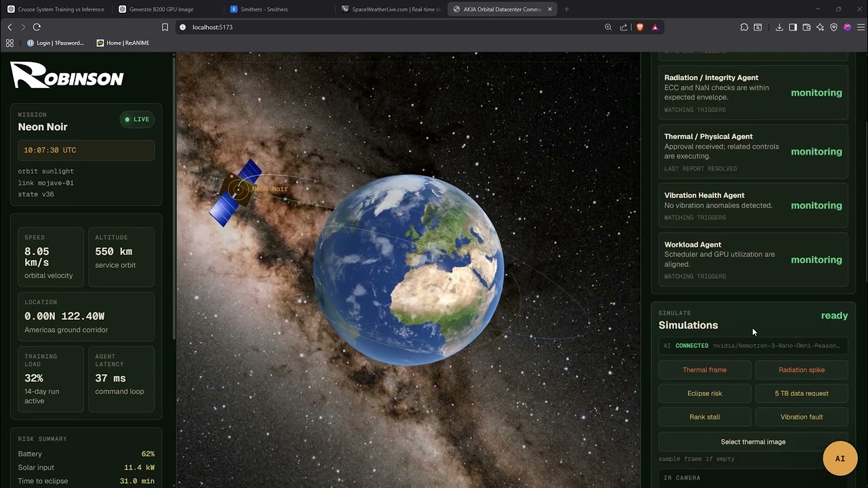Open Leo AI sparkle icon

pos(820,27)
